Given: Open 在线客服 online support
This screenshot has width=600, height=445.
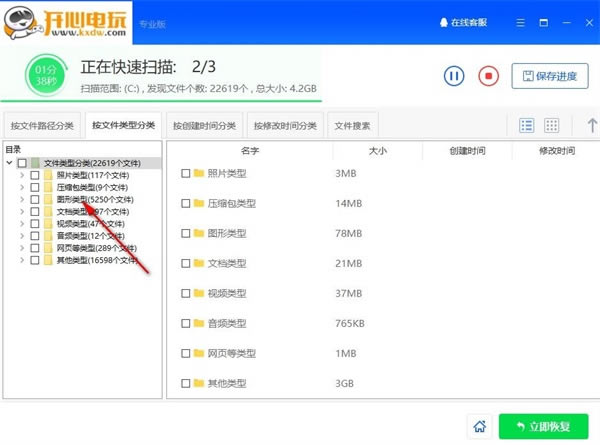Looking at the screenshot, I should point(463,23).
